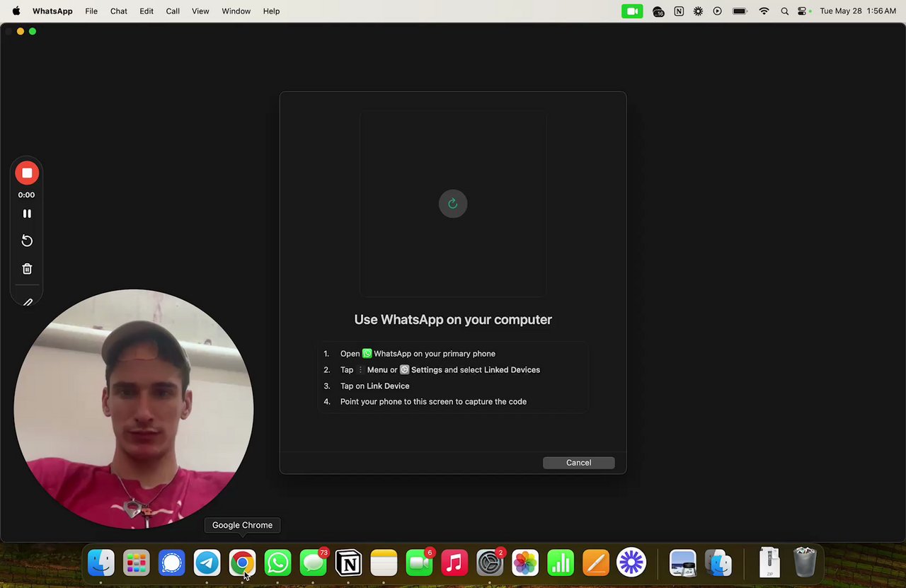This screenshot has height=588, width=906.
Task: Click the play circle menu bar icon
Action: click(718, 11)
